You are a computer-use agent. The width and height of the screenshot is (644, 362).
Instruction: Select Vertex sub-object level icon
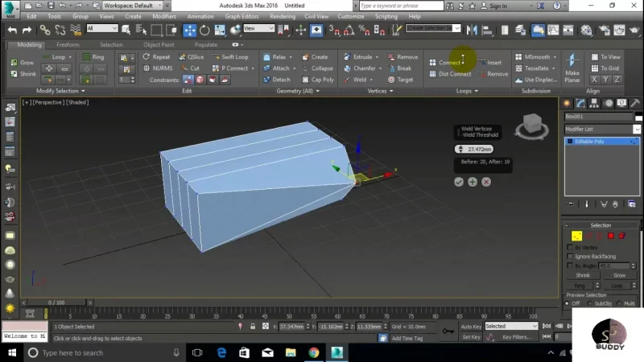coord(577,236)
